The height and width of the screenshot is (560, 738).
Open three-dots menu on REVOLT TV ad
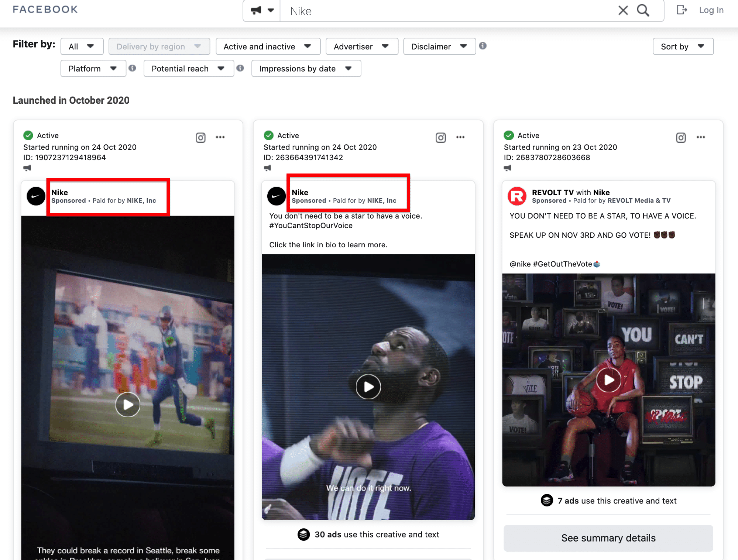pyautogui.click(x=701, y=137)
